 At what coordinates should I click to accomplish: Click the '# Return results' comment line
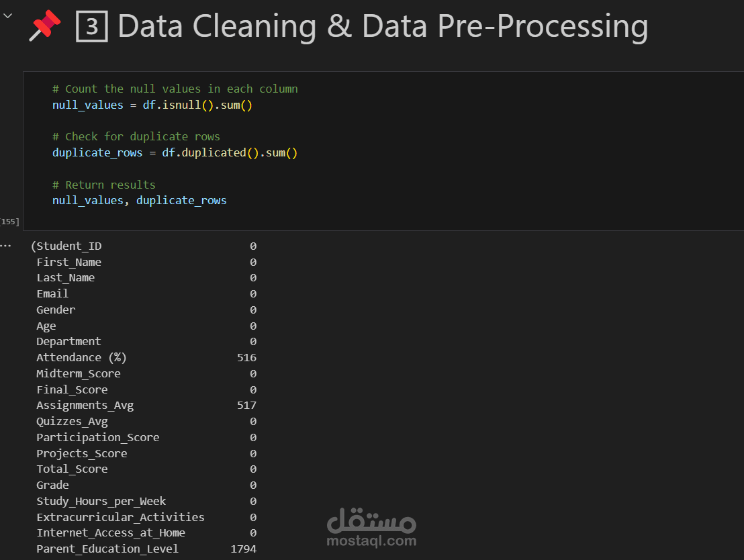104,185
